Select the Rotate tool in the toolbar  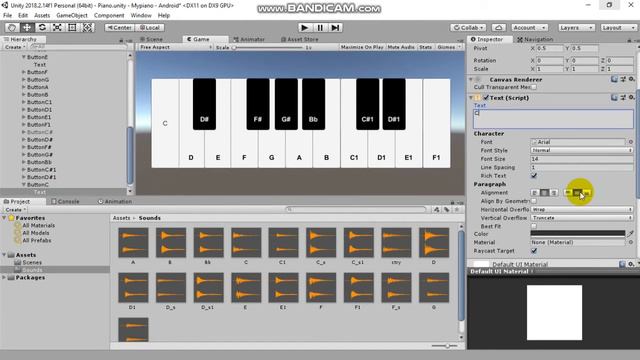point(42,27)
